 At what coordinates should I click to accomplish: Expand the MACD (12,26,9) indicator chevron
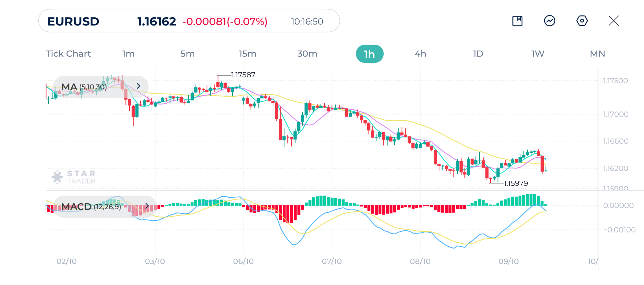point(147,206)
